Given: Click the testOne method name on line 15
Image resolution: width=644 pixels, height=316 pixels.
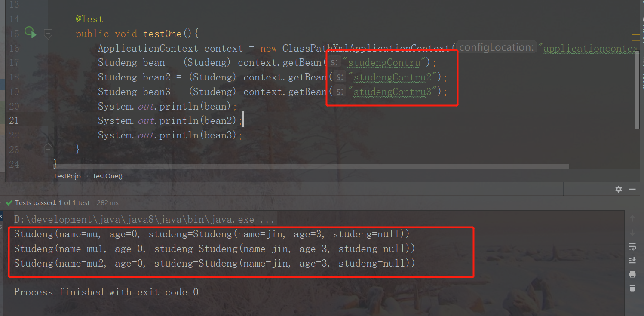Looking at the screenshot, I should pyautogui.click(x=162, y=34).
